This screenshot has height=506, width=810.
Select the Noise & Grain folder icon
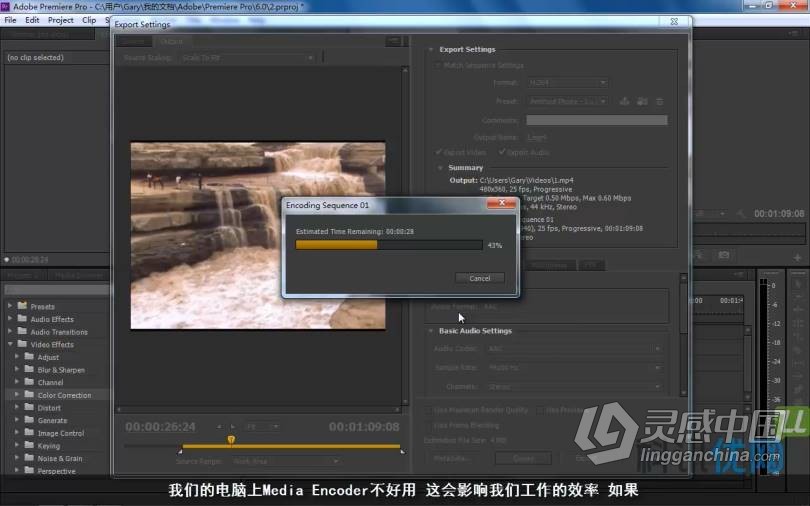point(29,458)
